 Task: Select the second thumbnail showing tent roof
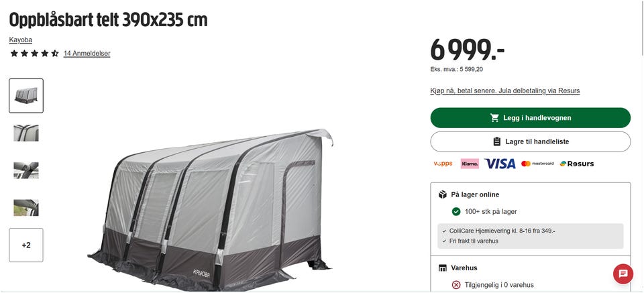pos(26,133)
